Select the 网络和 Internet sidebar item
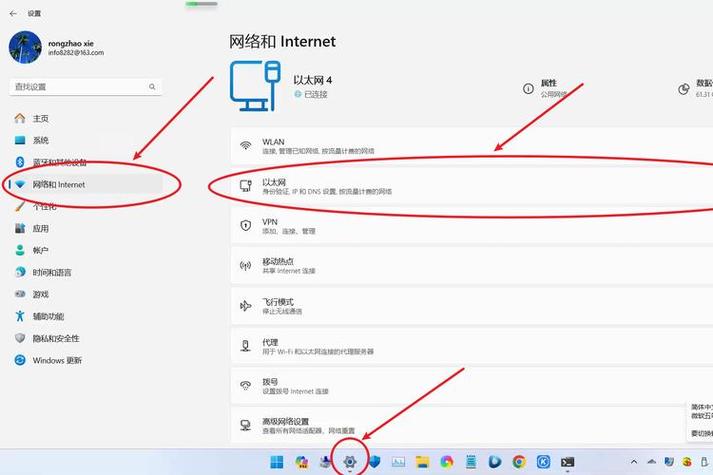713x475 pixels. 85,185
